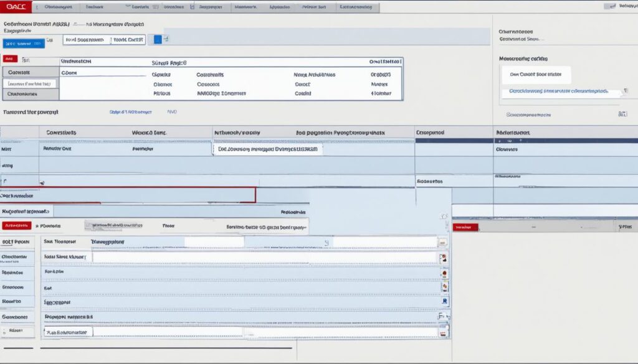
Task: Expand the arrow icon beside the sixth form row
Action: click(442, 317)
